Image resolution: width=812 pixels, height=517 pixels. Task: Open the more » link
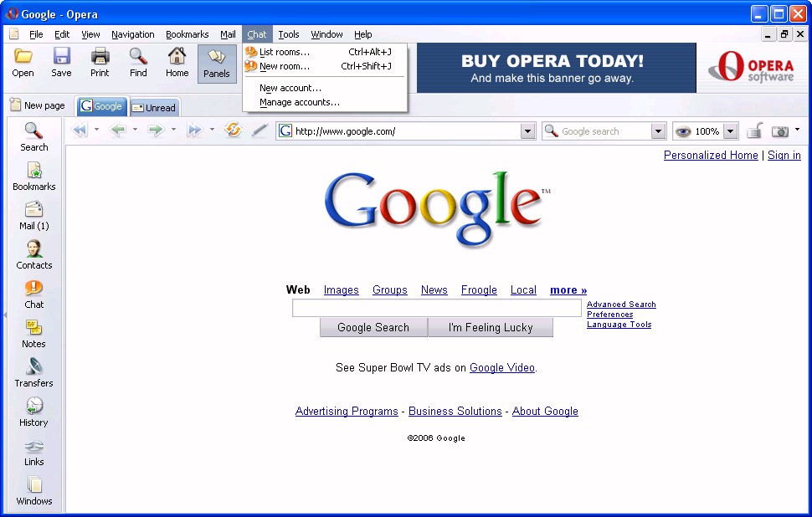coord(568,289)
